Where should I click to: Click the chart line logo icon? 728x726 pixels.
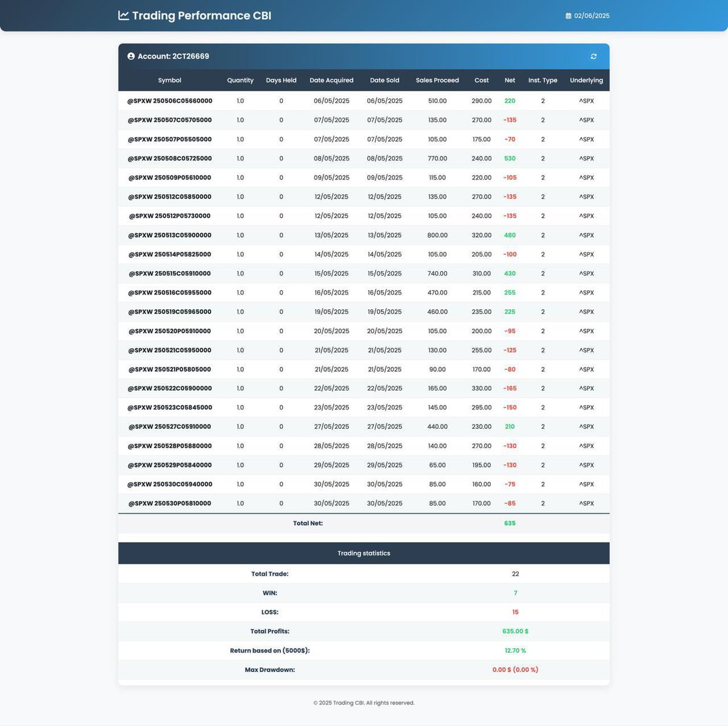pos(123,15)
